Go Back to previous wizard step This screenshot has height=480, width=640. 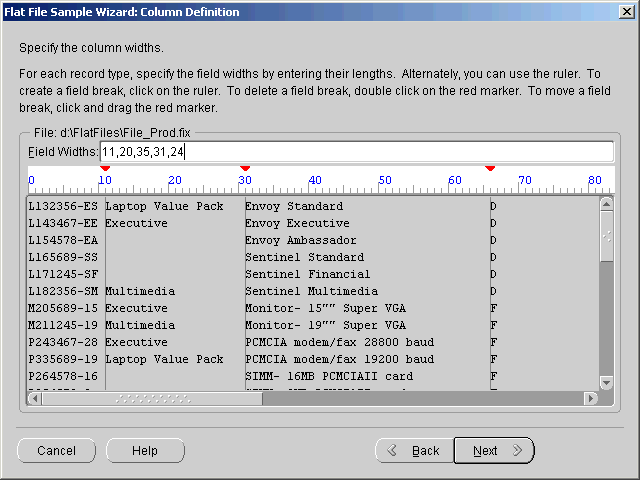click(x=414, y=451)
